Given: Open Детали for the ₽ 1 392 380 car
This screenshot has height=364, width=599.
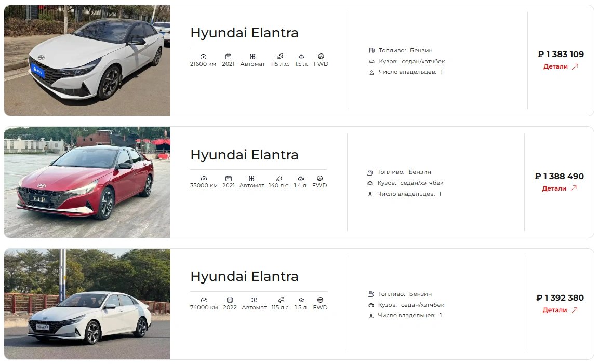Looking at the screenshot, I should coord(560,310).
